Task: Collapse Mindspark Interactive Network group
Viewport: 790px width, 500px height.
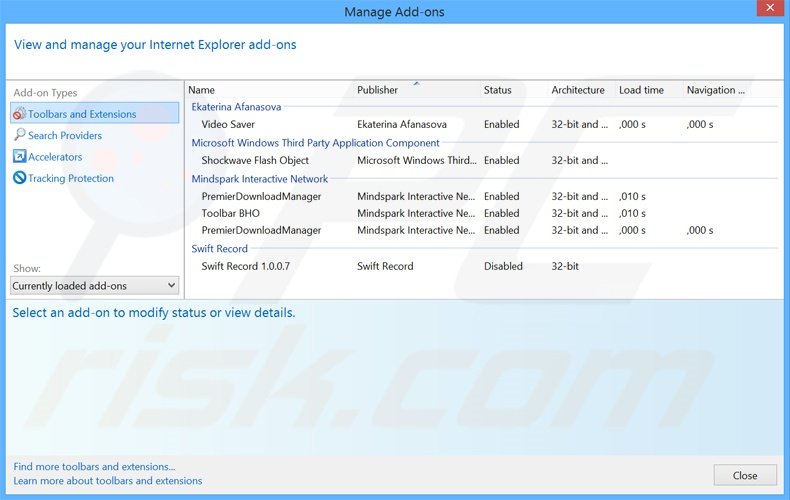Action: [x=259, y=179]
